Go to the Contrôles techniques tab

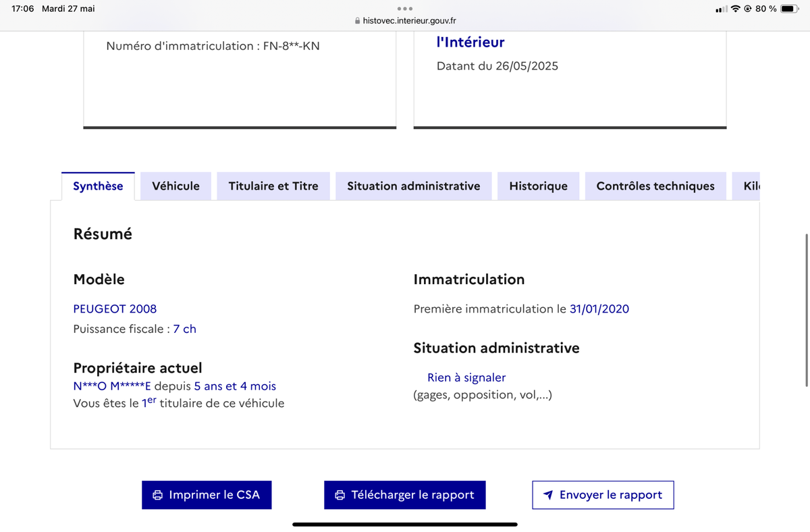point(655,186)
